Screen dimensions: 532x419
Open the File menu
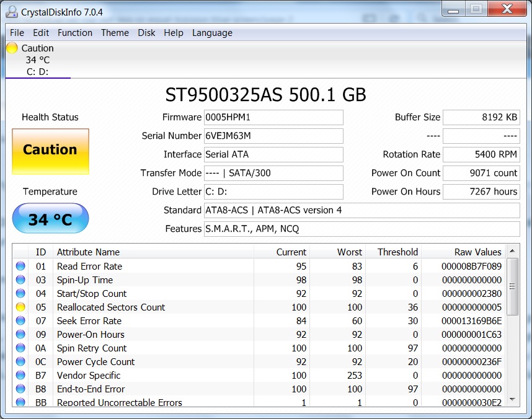[x=17, y=33]
